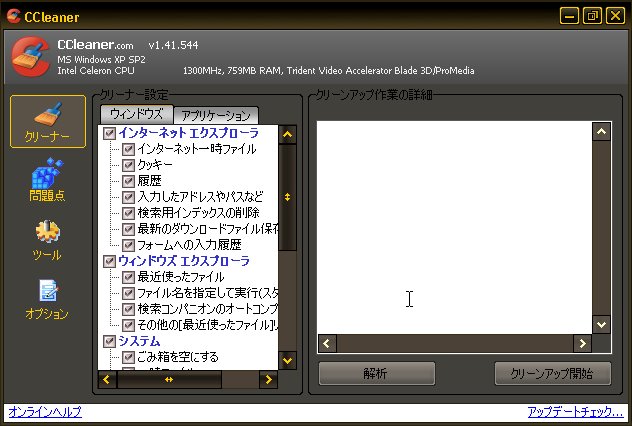Select the システム heading text
632x426 pixels.
pos(139,341)
